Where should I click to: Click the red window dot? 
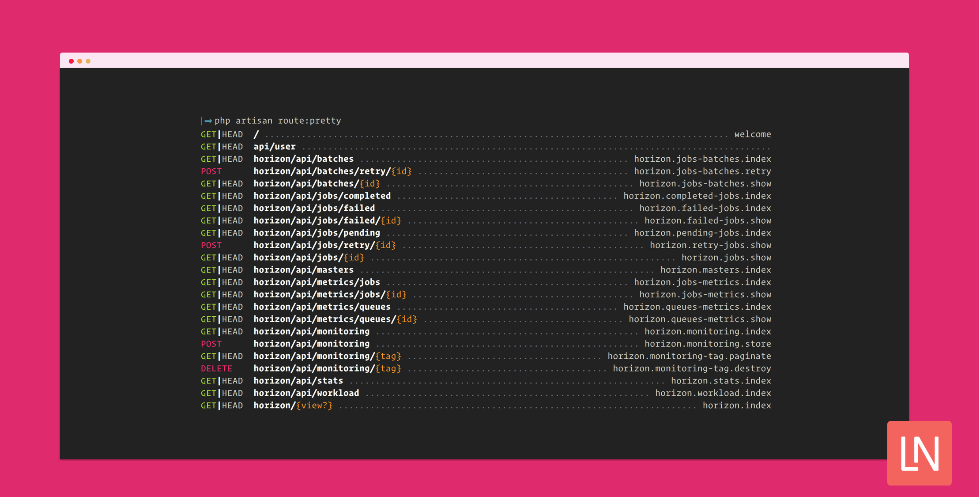tap(71, 61)
